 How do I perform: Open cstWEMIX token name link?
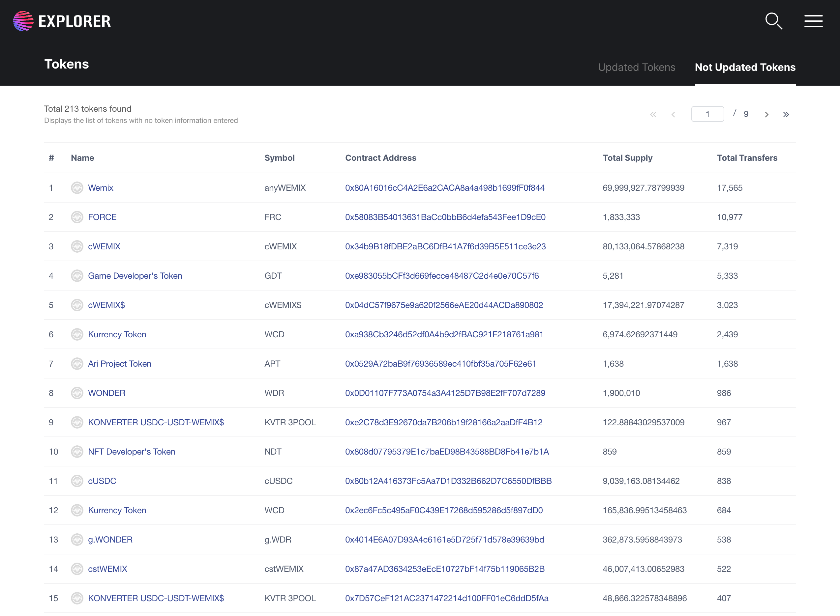pos(107,569)
